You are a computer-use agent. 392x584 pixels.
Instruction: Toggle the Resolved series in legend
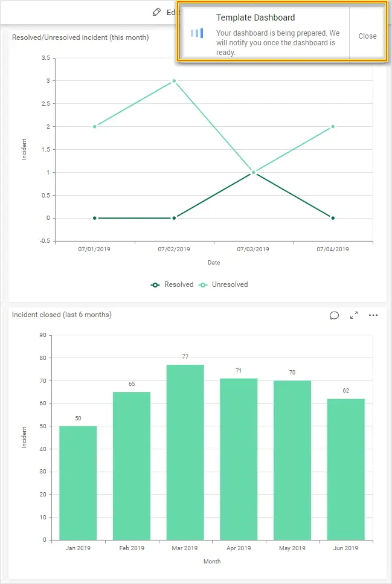[x=172, y=284]
